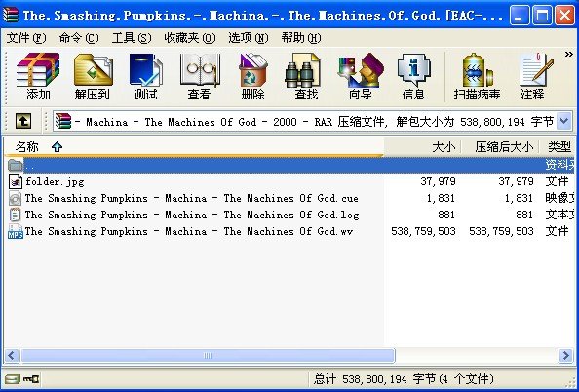Sort by the 大小 column header
This screenshot has height=392, width=579.
tap(422, 147)
